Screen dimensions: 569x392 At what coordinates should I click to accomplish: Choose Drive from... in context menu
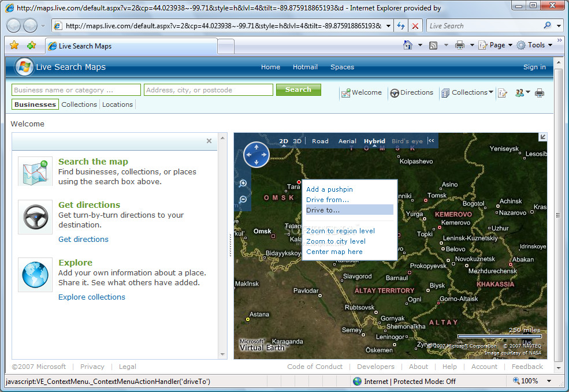coord(328,200)
